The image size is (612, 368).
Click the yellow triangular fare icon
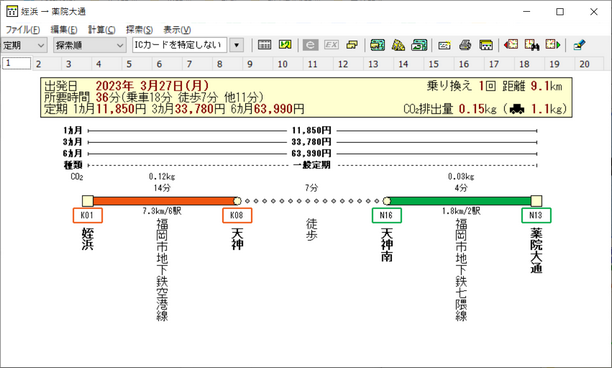[x=398, y=45]
